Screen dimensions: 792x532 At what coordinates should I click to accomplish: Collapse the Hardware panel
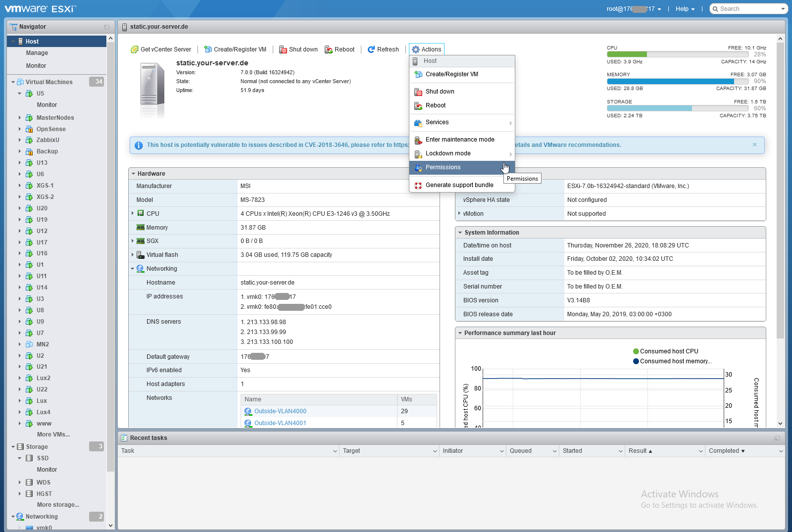(133, 174)
